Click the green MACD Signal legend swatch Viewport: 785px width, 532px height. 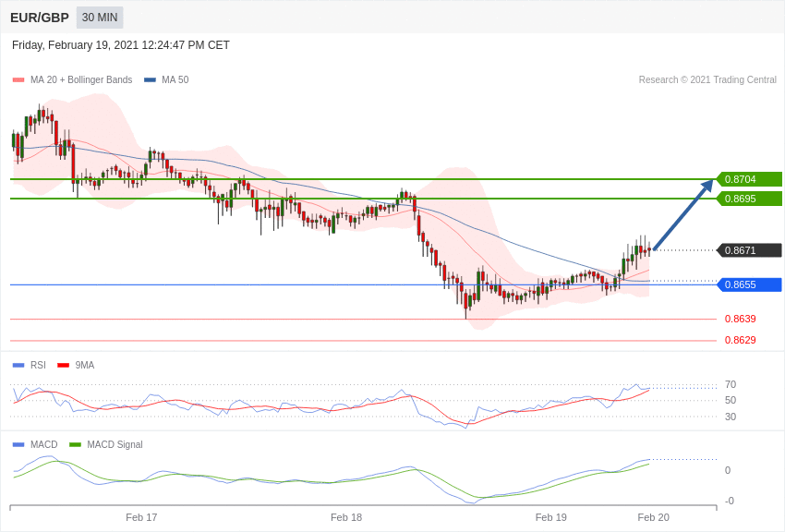tap(75, 444)
